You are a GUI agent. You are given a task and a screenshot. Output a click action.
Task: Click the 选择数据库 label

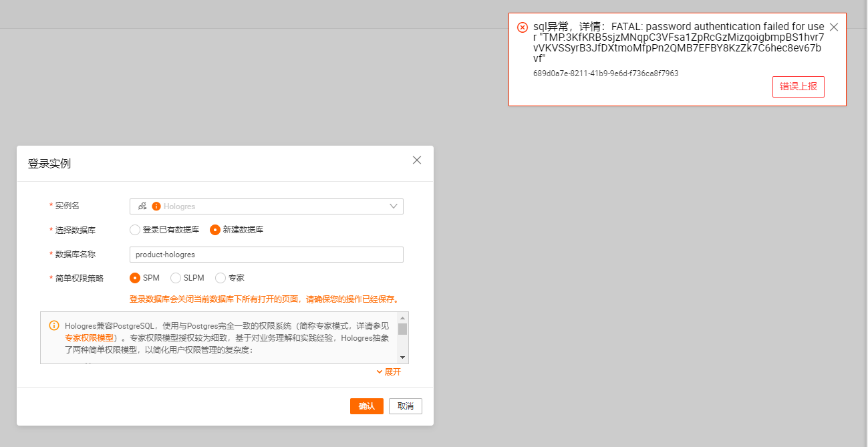point(76,230)
